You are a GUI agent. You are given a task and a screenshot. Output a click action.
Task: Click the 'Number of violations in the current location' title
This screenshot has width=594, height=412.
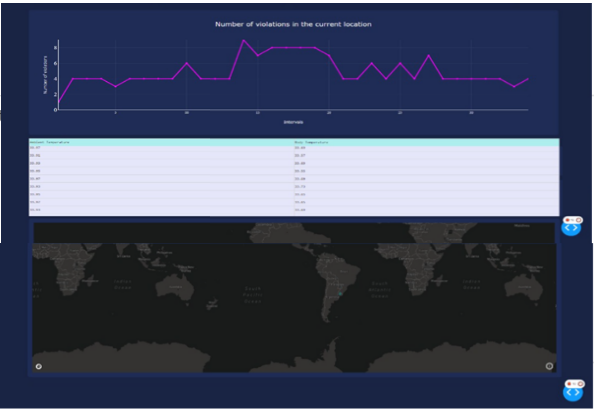coord(293,24)
